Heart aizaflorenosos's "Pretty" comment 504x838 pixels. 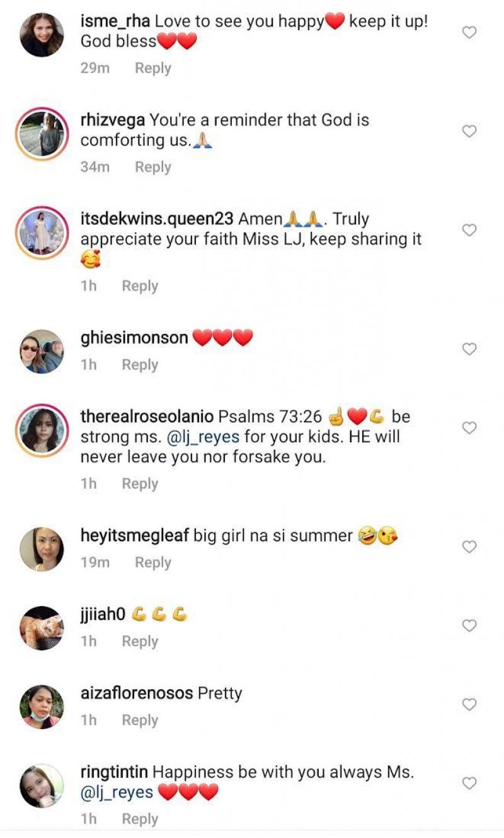tap(469, 704)
